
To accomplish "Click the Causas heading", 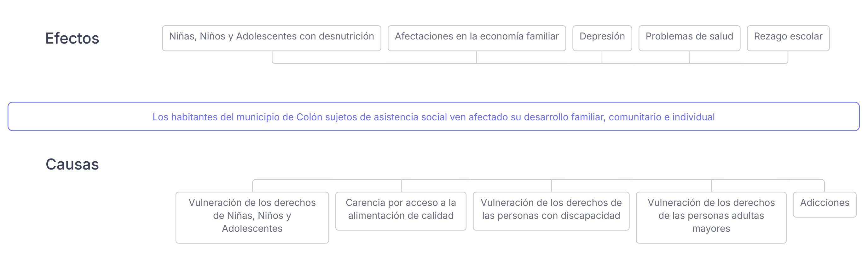I will pos(72,164).
